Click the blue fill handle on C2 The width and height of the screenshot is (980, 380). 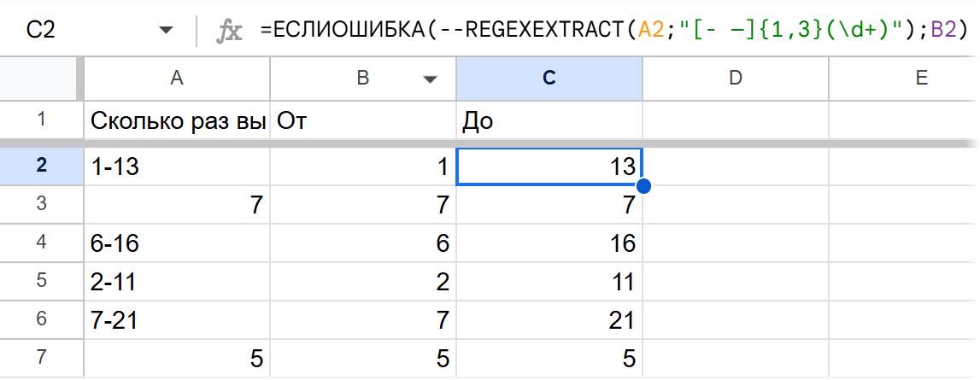[643, 185]
